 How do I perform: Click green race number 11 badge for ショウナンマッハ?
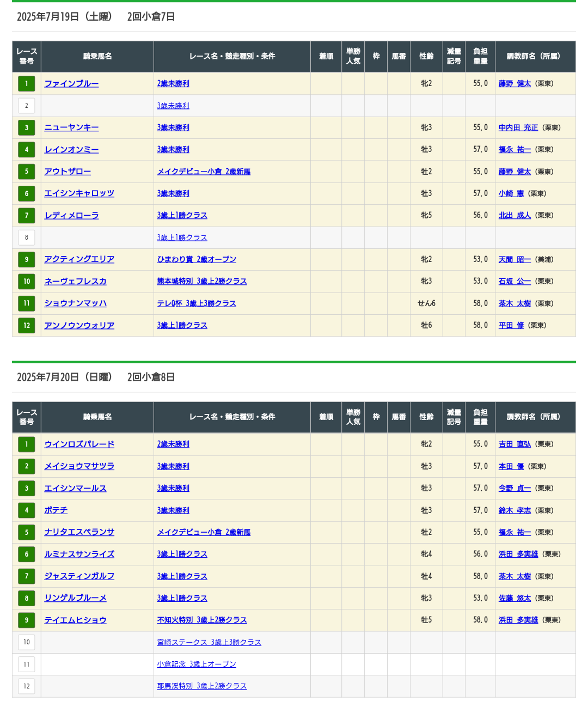pos(27,303)
